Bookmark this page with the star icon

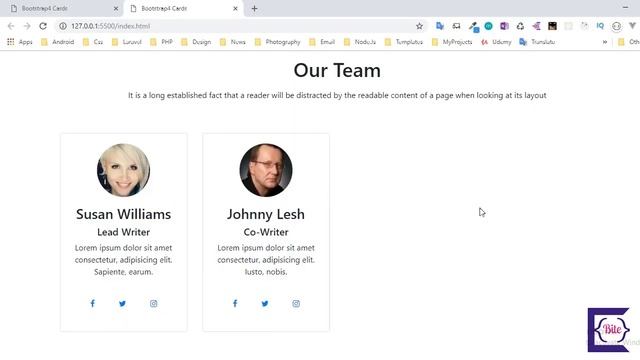pos(419,26)
